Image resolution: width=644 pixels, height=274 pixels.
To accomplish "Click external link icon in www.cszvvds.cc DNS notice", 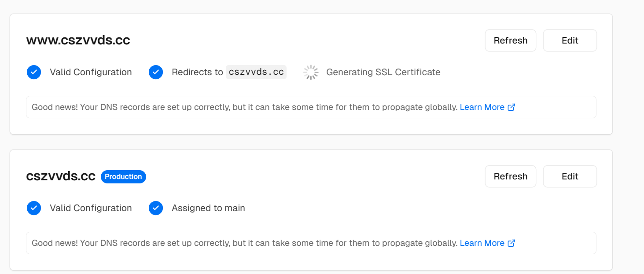I will pos(512,107).
